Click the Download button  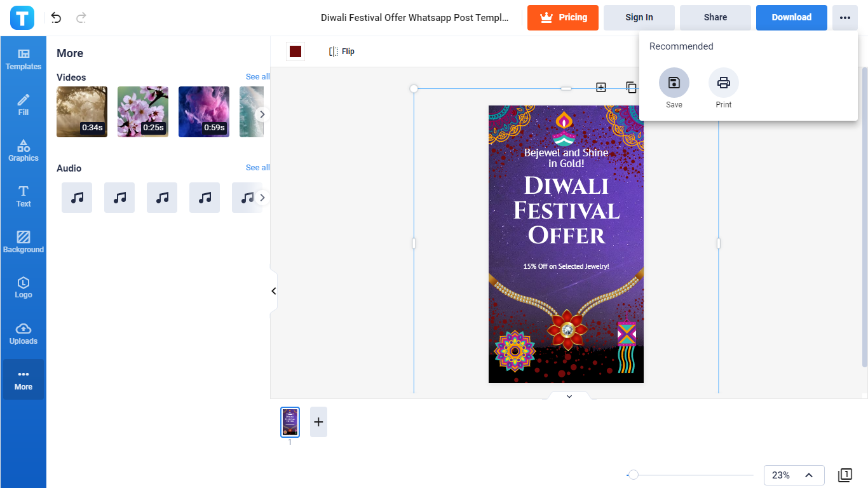[x=791, y=18]
